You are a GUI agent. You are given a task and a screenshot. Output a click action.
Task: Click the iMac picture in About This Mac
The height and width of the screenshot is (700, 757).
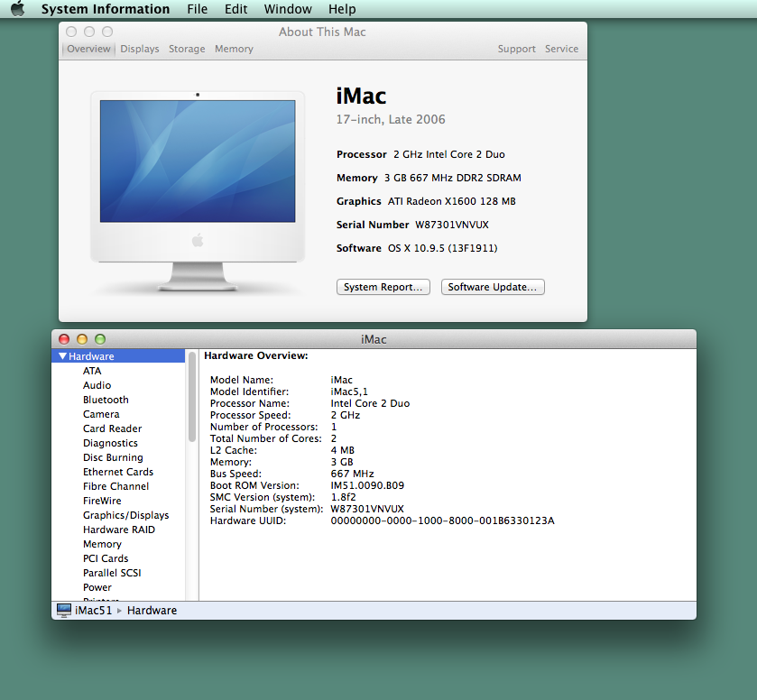coord(198,190)
